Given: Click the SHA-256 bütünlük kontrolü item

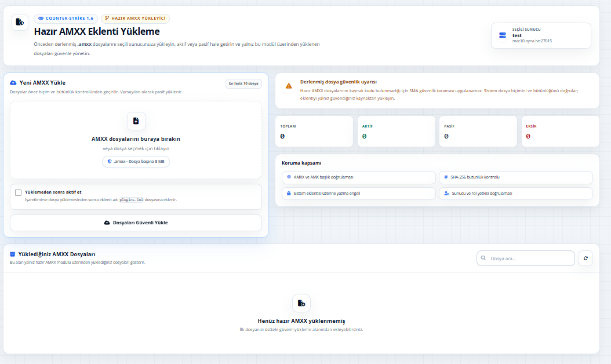Looking at the screenshot, I should (x=516, y=177).
